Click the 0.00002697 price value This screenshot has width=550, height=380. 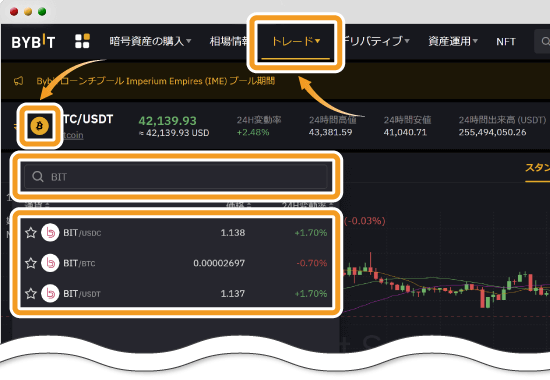219,263
